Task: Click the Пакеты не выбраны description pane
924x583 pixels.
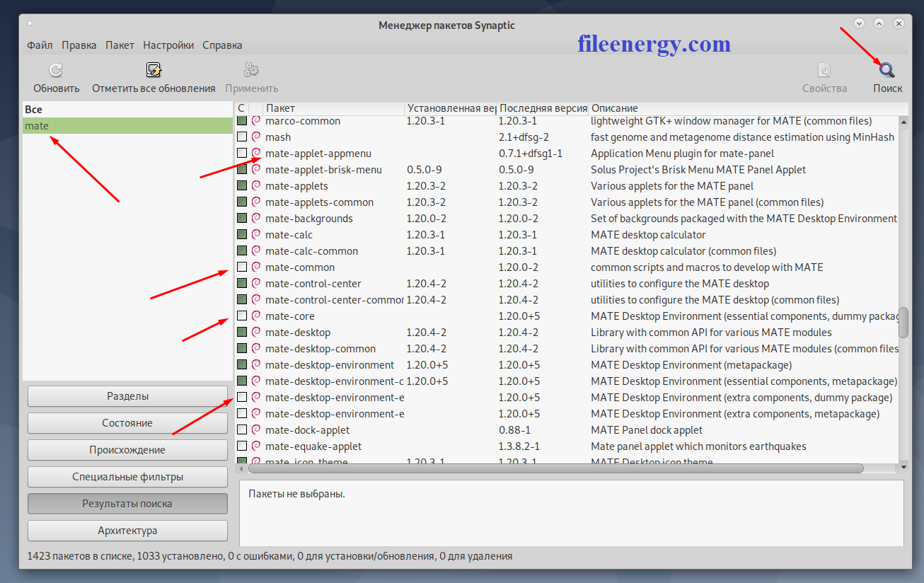Action: pyautogui.click(x=572, y=513)
